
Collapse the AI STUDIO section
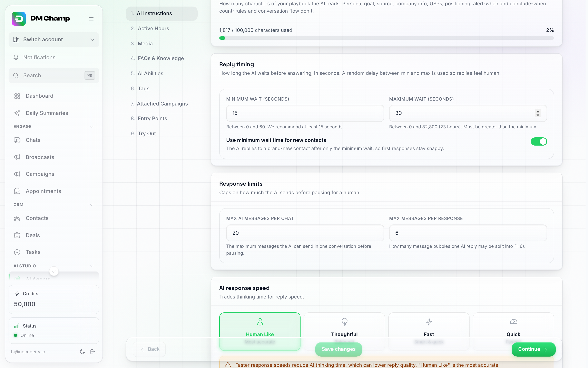[92, 266]
